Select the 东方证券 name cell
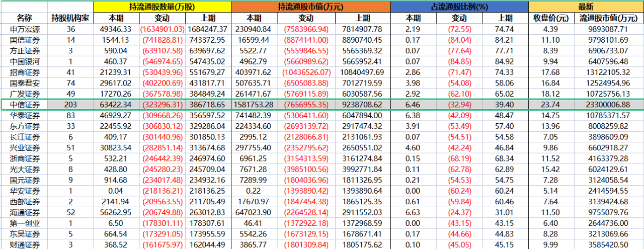 point(24,126)
